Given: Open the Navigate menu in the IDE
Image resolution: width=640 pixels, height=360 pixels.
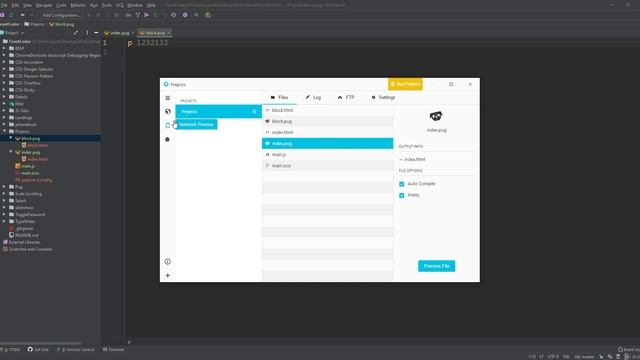Looking at the screenshot, I should click(x=44, y=5).
